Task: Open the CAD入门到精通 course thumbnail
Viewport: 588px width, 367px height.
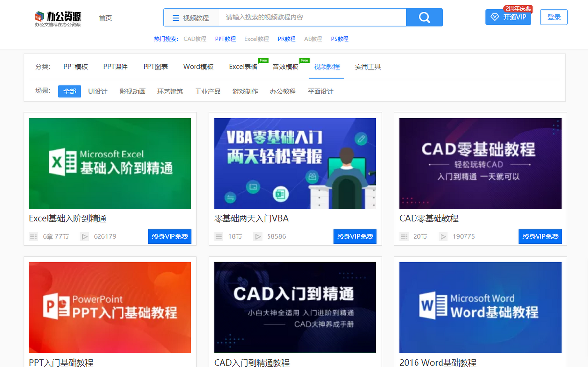Action: 295,308
